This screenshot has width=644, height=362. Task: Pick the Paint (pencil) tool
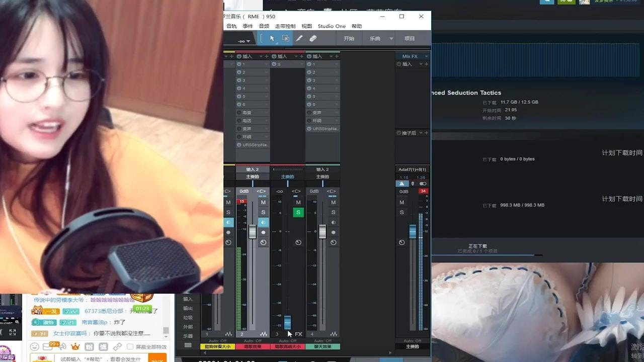click(x=299, y=38)
